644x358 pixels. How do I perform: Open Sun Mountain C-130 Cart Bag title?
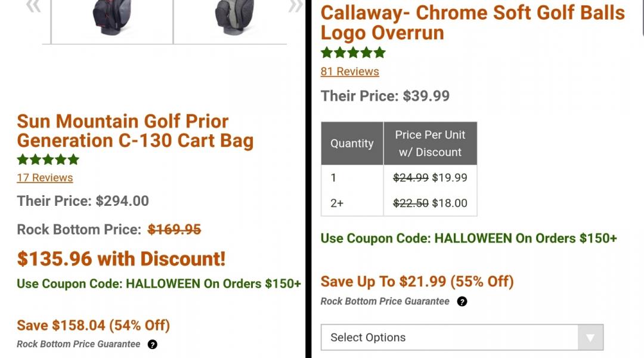click(135, 131)
